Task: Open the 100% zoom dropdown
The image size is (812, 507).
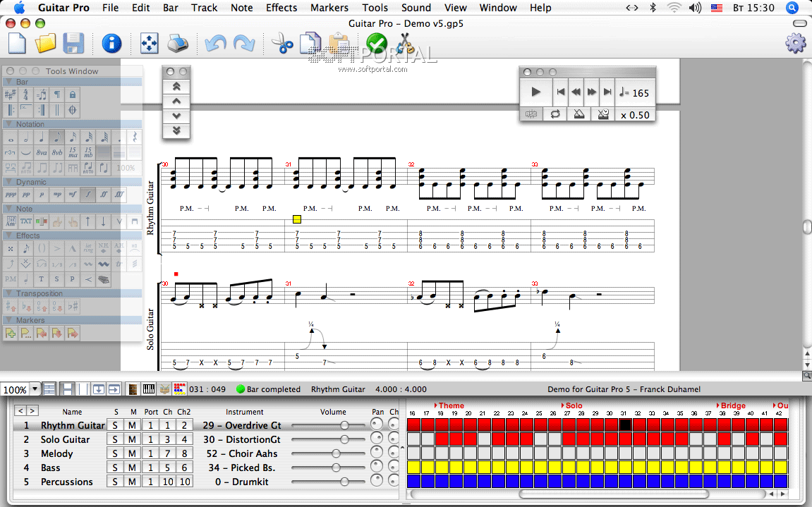Action: (x=35, y=389)
